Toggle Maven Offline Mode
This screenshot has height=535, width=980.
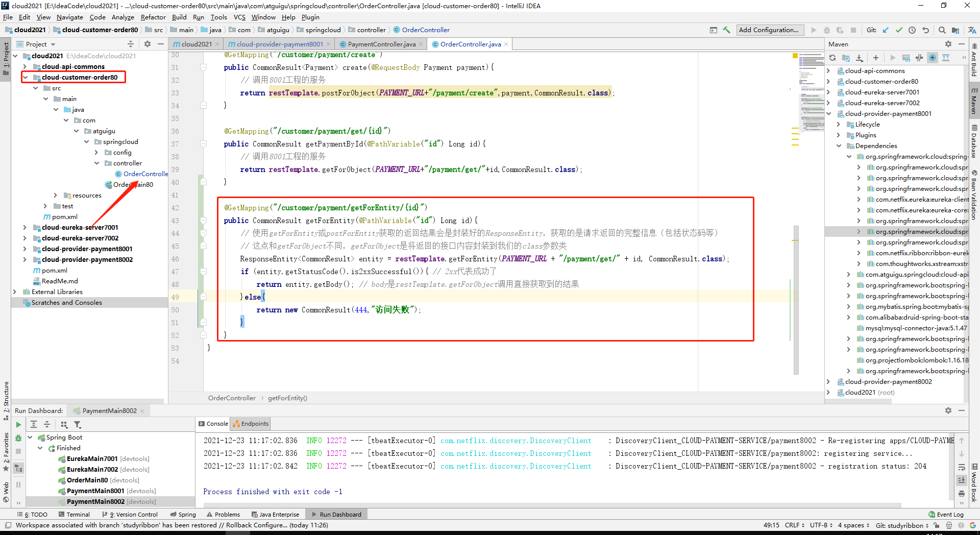[919, 58]
